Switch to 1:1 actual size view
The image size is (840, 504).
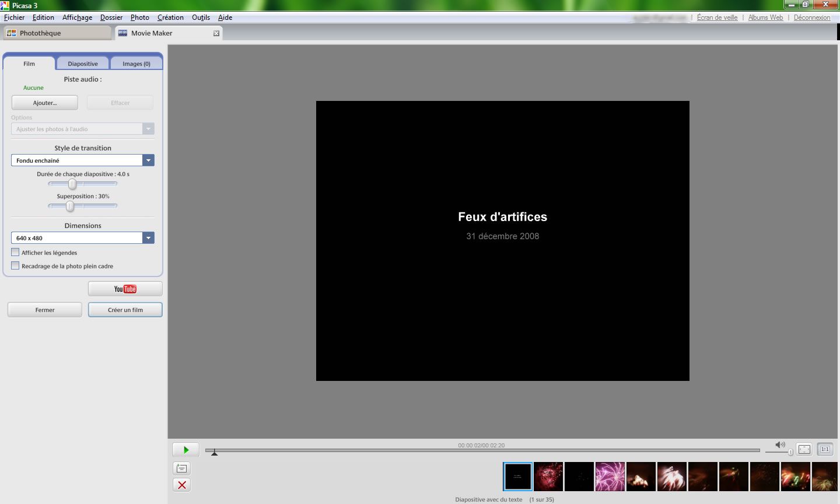[825, 449]
